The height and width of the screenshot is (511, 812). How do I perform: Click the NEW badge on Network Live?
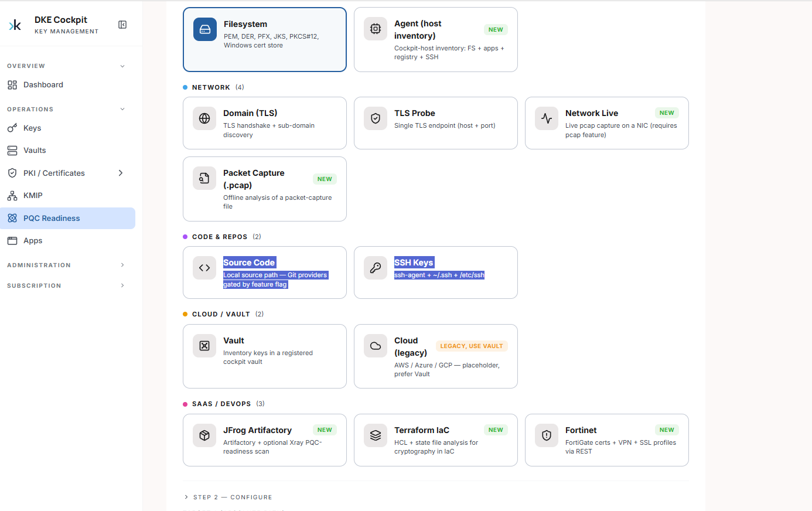tap(667, 113)
